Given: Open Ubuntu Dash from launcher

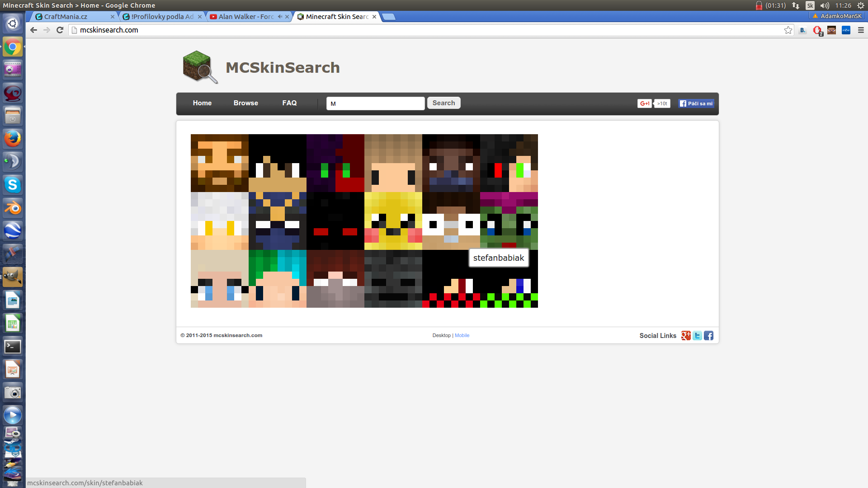Looking at the screenshot, I should pos(13,23).
